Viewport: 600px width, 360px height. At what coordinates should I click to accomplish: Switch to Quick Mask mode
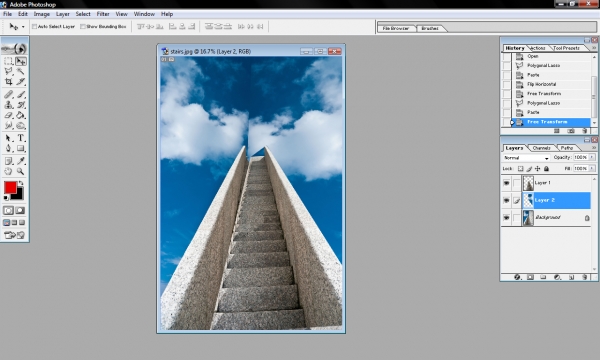20,210
